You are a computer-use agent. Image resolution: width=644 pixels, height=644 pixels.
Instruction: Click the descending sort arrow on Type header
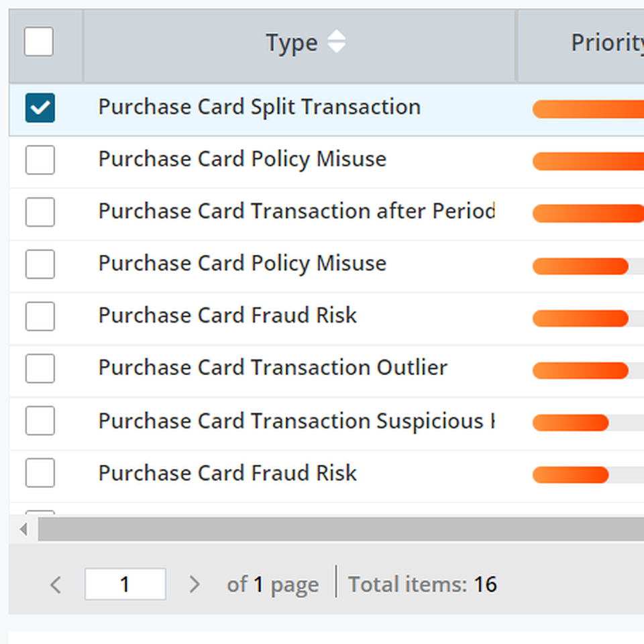(x=337, y=49)
